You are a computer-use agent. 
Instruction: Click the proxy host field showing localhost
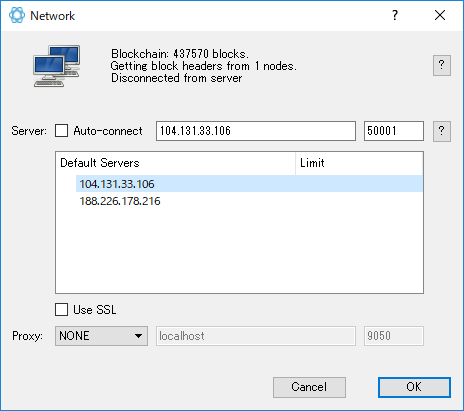[256, 336]
